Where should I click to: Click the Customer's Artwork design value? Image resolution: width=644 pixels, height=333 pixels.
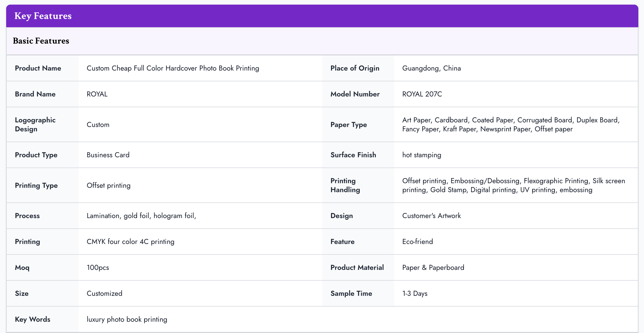pos(431,216)
